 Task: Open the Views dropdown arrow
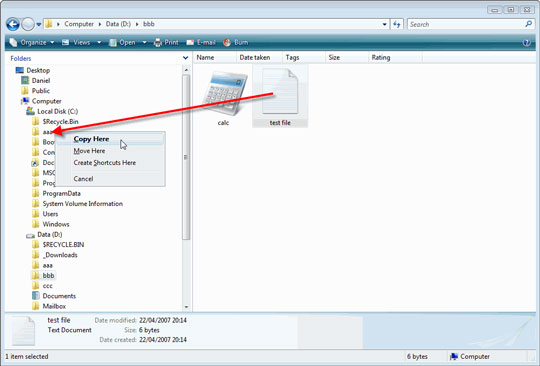click(x=99, y=43)
